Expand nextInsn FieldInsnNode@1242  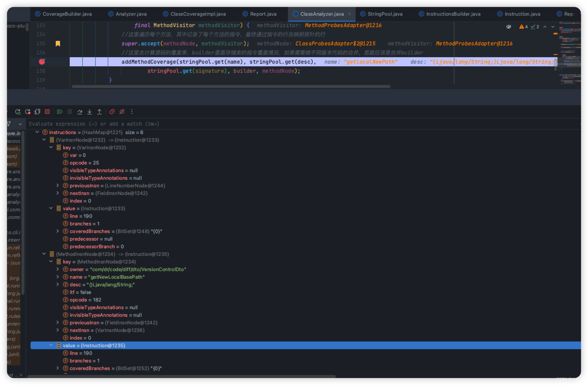(58, 193)
